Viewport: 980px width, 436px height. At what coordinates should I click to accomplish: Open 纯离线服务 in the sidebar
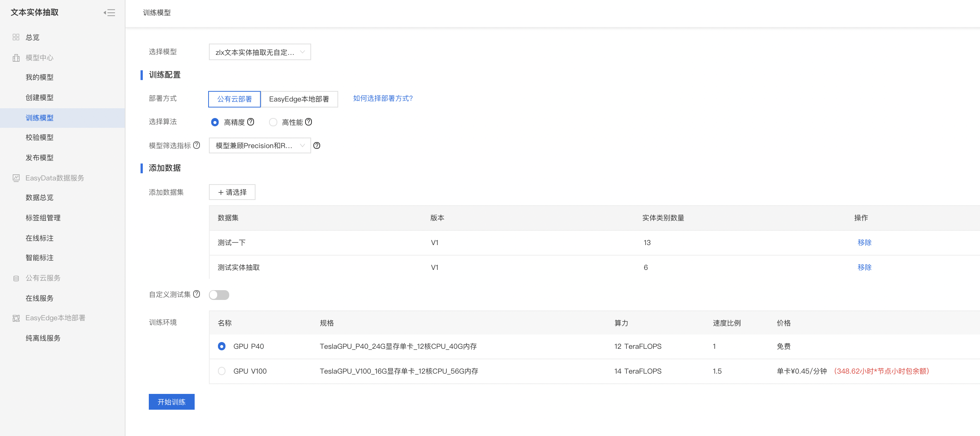coord(43,338)
